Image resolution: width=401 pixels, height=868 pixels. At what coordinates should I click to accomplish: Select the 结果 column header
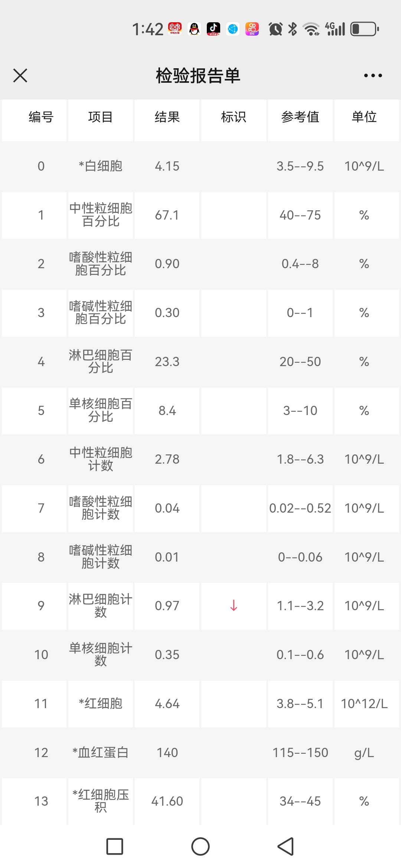tap(167, 117)
